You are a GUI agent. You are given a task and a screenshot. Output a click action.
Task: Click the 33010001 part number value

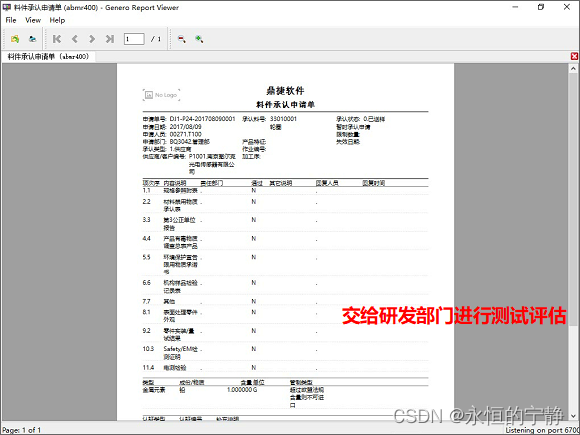click(x=283, y=119)
